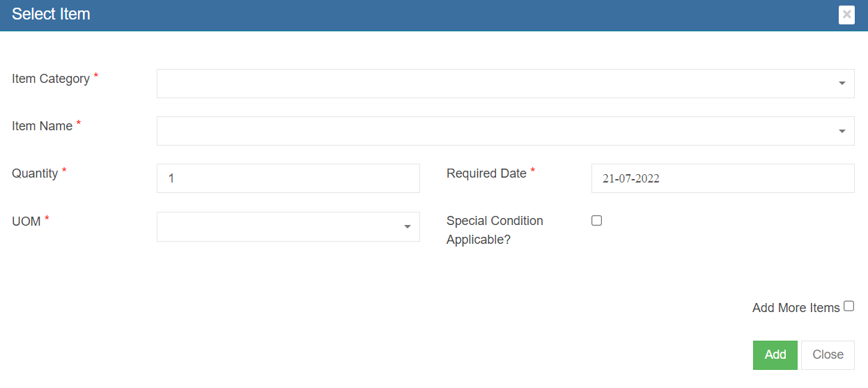The width and height of the screenshot is (868, 388).
Task: Expand the UOM select box
Action: click(x=279, y=227)
